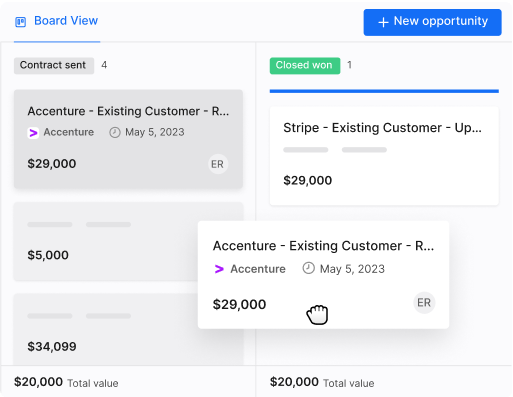513x397 pixels.
Task: Open the Accenture card in Contract sent column
Action: click(128, 139)
